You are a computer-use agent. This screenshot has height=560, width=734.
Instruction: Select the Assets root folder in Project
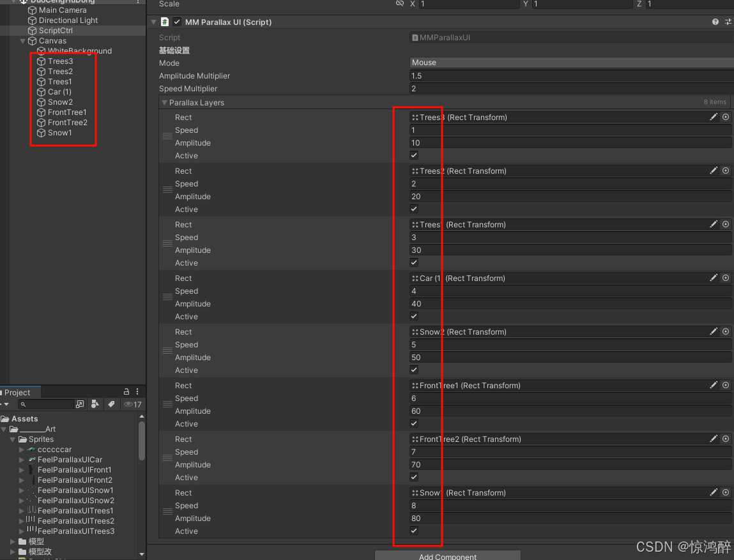(24, 419)
